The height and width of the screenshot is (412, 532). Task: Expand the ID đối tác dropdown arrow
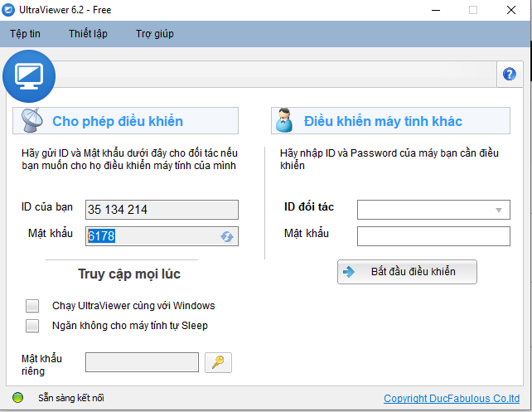point(498,210)
